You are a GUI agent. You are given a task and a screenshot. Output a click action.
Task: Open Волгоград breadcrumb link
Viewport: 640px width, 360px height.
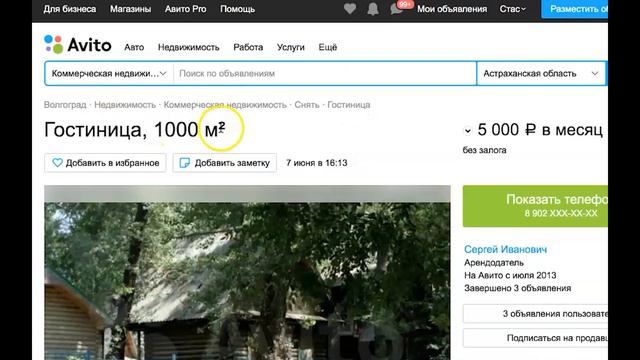(x=65, y=105)
